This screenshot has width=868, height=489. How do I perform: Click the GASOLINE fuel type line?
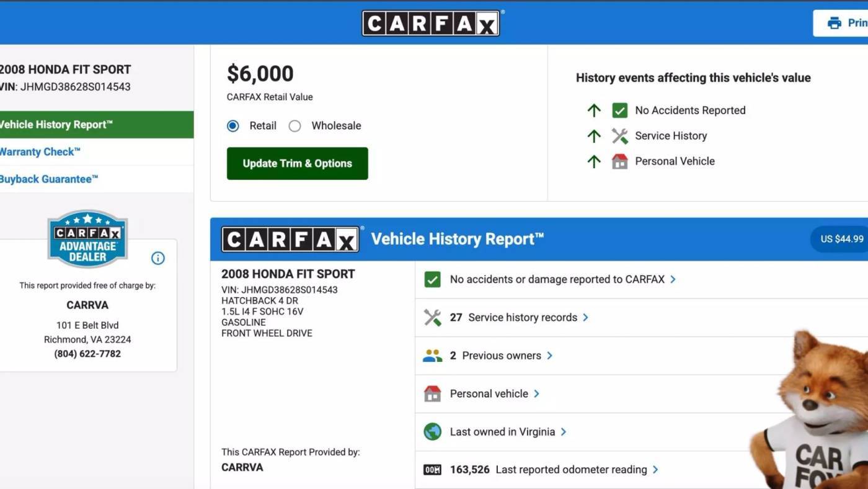coord(244,323)
